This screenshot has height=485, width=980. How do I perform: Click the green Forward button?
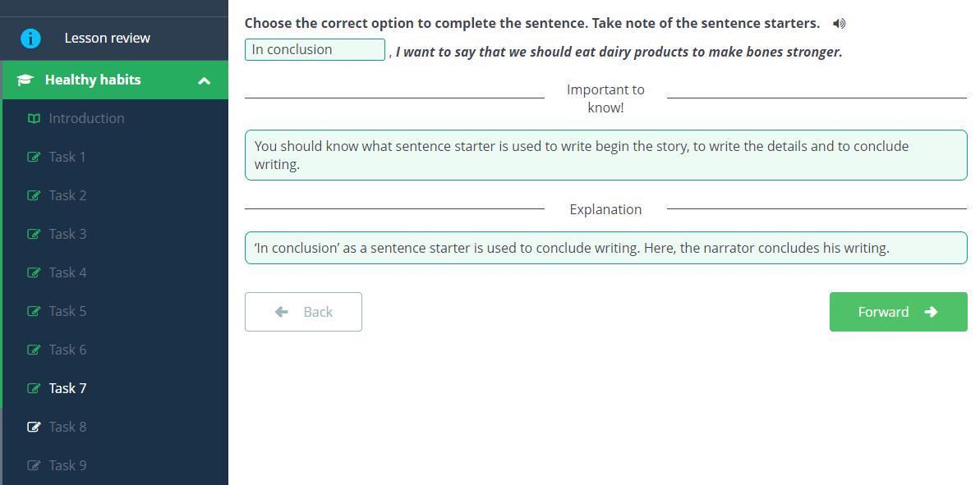click(898, 312)
